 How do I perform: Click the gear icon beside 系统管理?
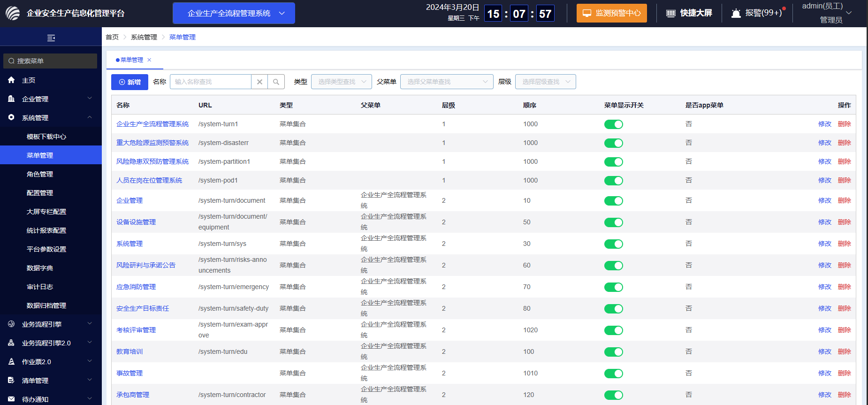pyautogui.click(x=11, y=117)
